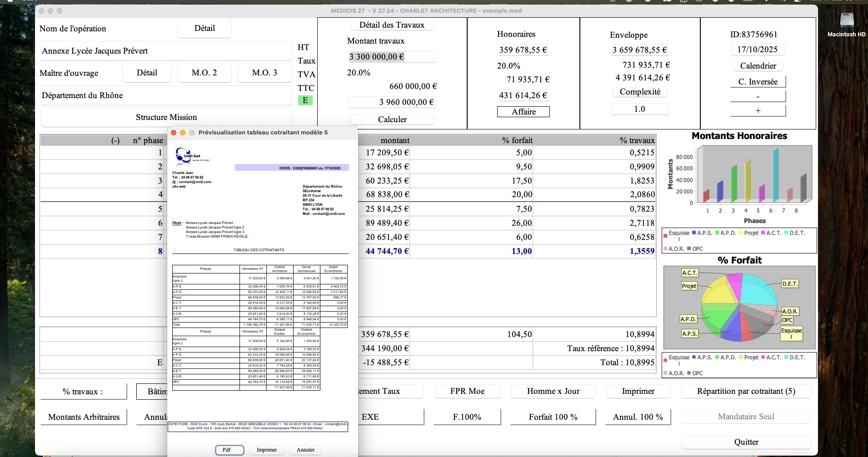Cancel the preview with Annuler
868x457 pixels.
click(x=305, y=450)
